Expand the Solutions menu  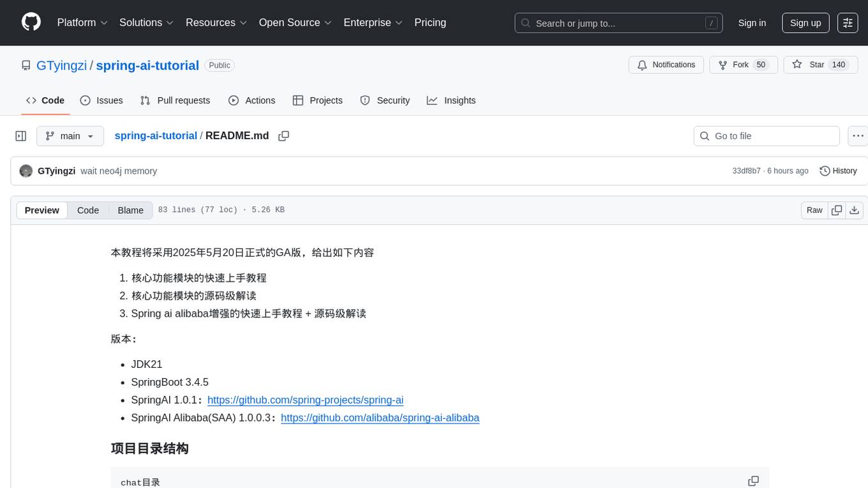[x=147, y=22]
